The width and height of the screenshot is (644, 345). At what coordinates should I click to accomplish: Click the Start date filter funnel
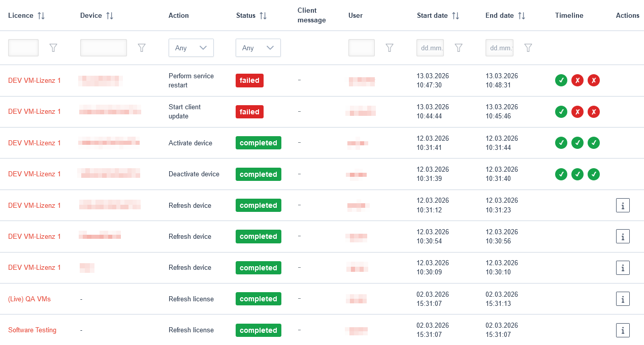(459, 48)
